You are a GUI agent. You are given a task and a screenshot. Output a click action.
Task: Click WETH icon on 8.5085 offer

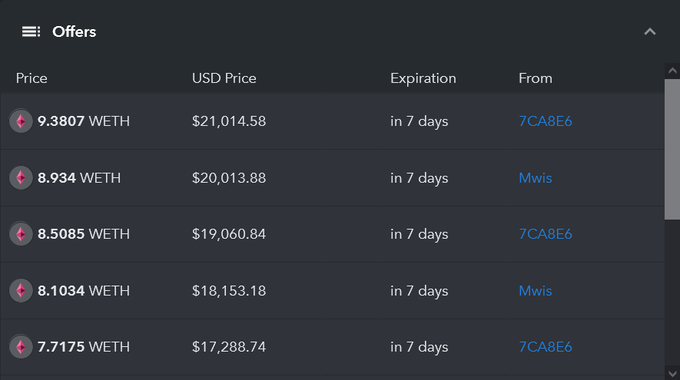tap(21, 234)
